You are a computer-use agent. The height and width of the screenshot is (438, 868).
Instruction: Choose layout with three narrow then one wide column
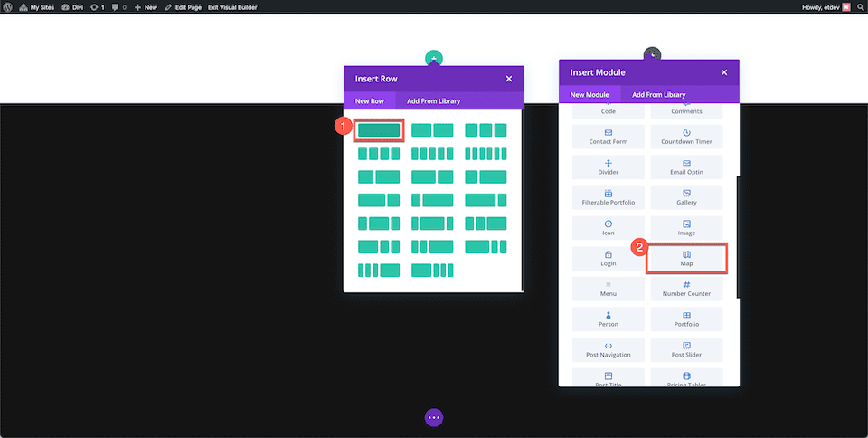[x=379, y=271]
